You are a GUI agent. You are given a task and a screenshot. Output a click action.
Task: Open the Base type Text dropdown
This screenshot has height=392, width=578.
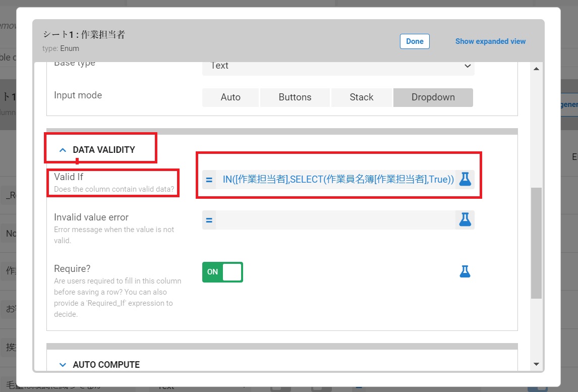[x=338, y=67]
